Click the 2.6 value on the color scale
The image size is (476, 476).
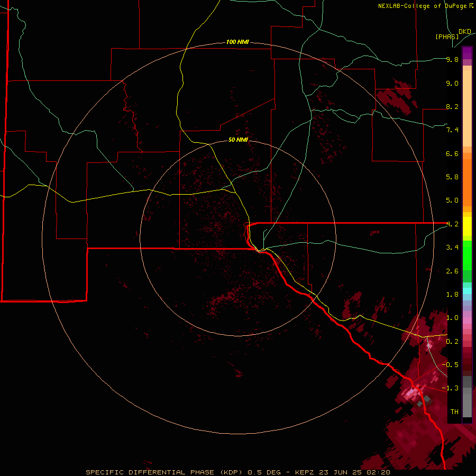(452, 271)
